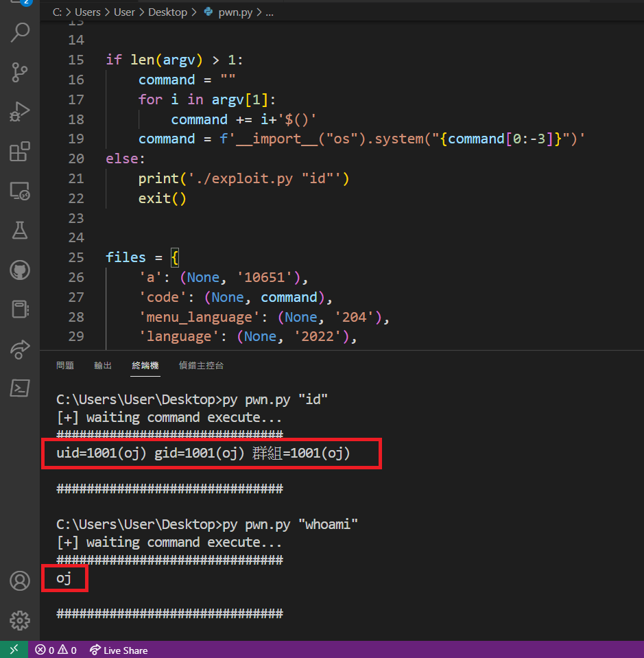
Task: Click the breadcrumb ellipsis symbol segment
Action: tap(270, 12)
